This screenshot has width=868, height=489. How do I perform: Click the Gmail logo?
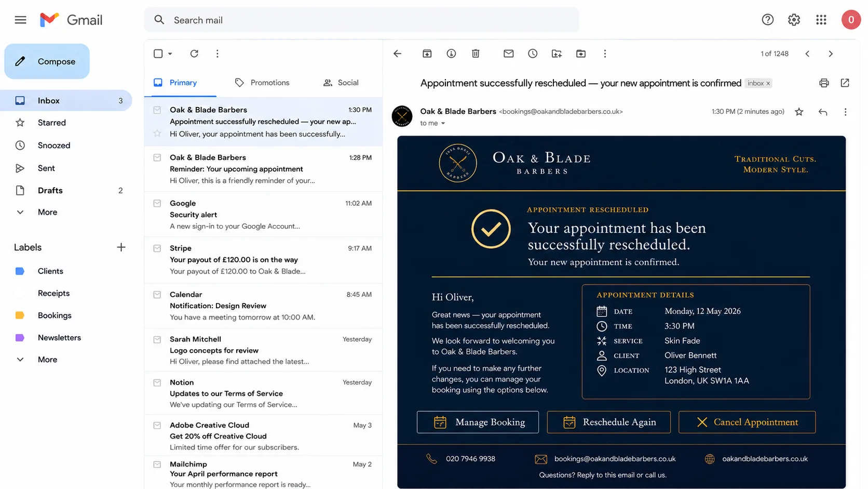coord(71,20)
